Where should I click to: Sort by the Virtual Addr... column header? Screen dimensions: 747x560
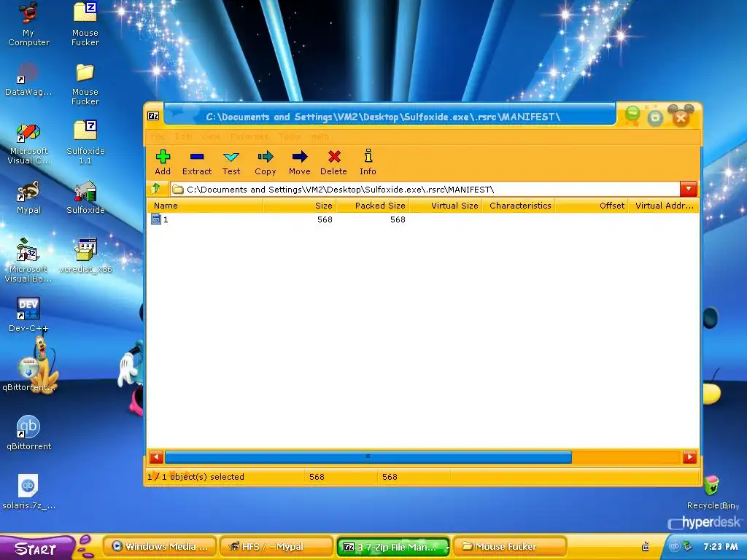tap(664, 206)
